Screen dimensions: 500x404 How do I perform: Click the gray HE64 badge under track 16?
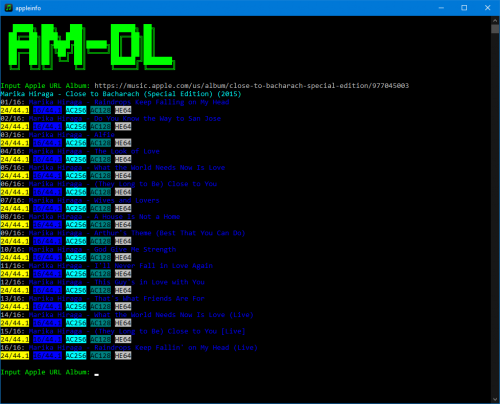[123, 356]
